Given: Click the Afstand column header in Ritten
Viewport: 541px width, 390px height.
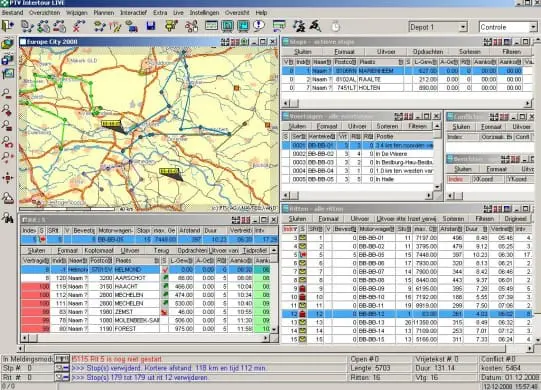Looking at the screenshot, I should 450,229.
